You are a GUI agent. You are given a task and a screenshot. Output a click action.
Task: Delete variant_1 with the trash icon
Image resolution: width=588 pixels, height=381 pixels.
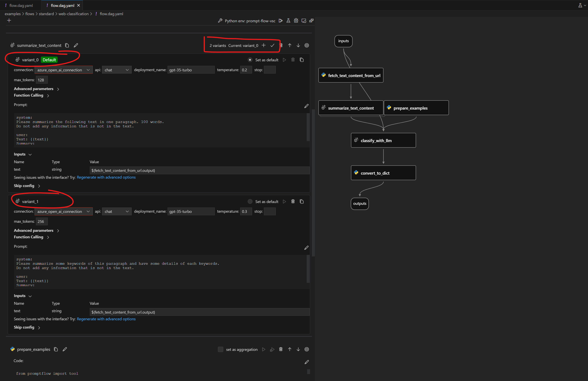tap(293, 202)
